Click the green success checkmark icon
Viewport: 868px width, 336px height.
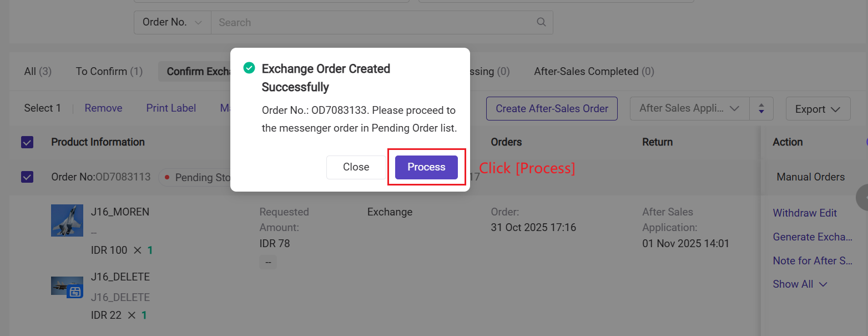(249, 68)
